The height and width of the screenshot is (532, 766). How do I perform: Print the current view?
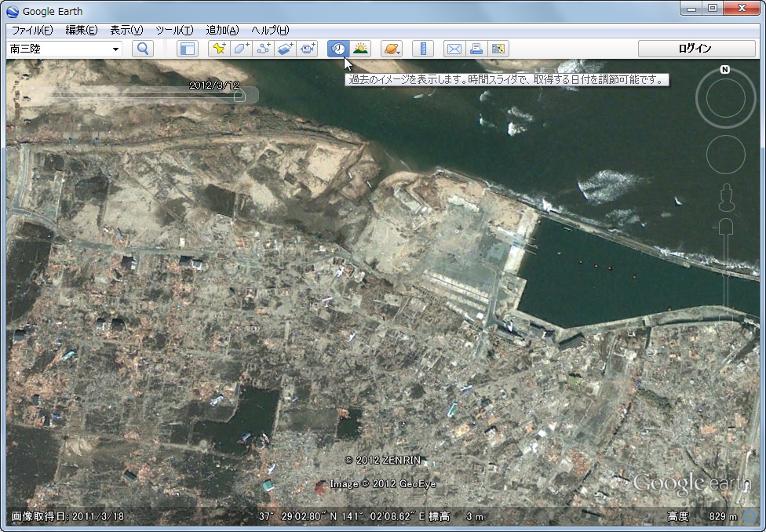476,49
